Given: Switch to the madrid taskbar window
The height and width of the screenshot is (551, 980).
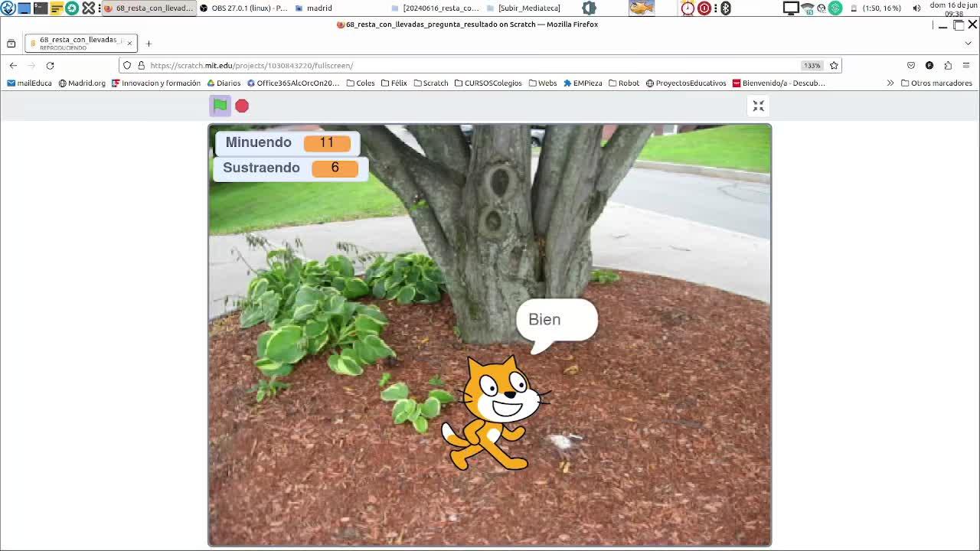Looking at the screenshot, I should 314,8.
